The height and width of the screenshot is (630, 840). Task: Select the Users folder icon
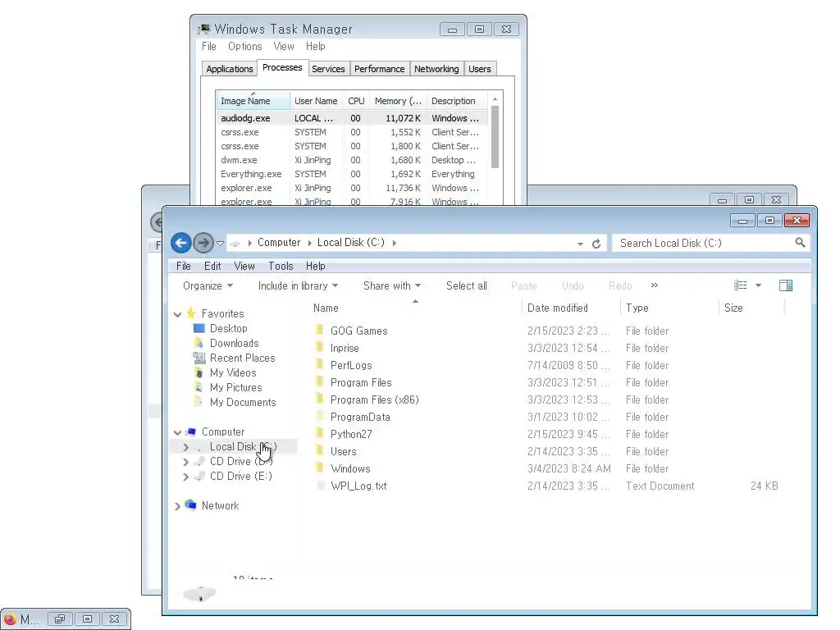point(320,450)
